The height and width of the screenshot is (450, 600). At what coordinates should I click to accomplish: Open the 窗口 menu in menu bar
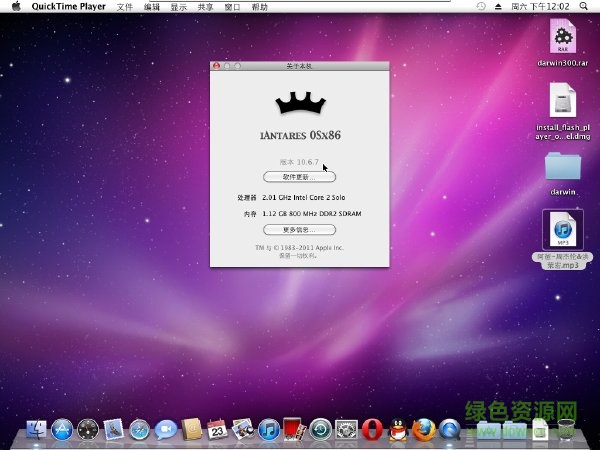[x=232, y=6]
